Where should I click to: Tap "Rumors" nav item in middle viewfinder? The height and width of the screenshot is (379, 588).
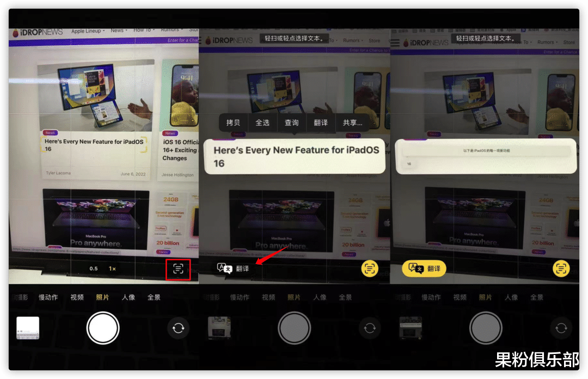point(352,40)
